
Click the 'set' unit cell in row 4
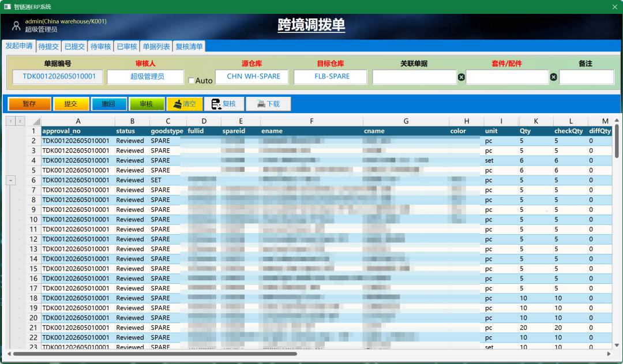click(501, 160)
